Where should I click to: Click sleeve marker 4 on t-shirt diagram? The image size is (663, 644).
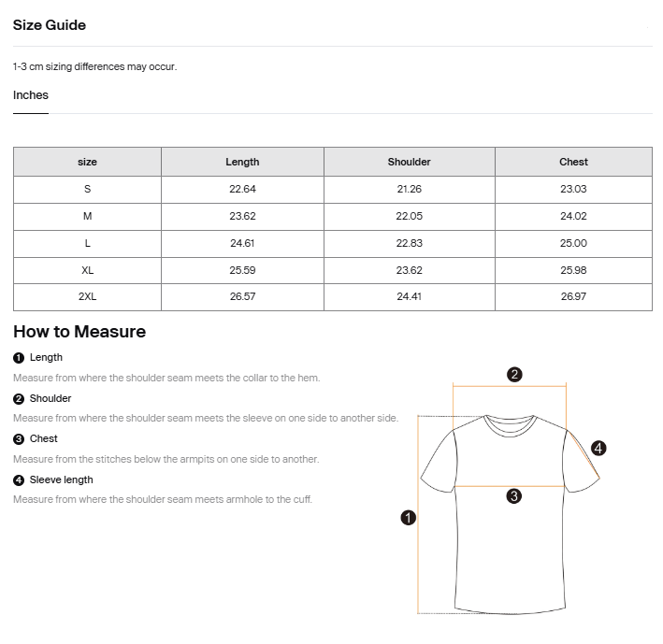(x=598, y=448)
